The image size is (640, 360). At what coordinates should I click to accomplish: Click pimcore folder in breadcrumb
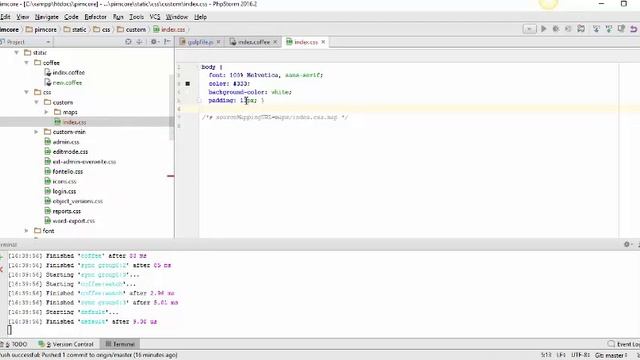coord(41,29)
